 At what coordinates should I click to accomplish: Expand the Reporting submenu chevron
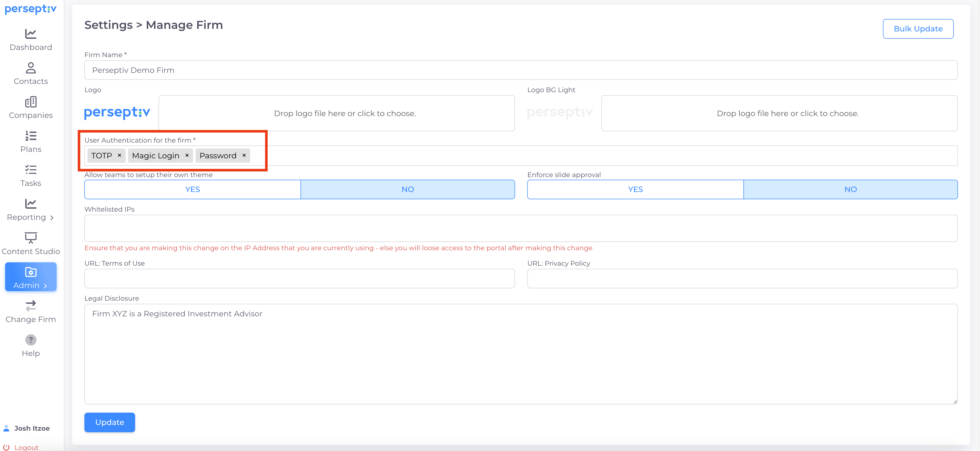52,218
